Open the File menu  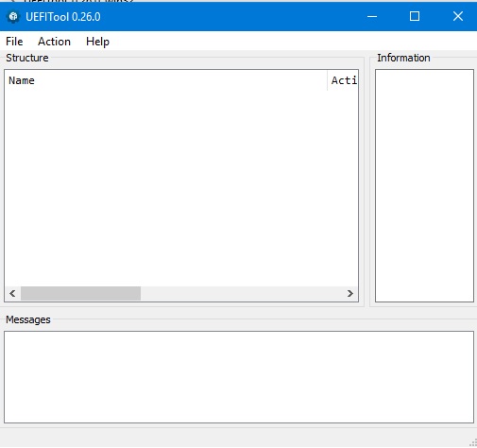point(14,42)
